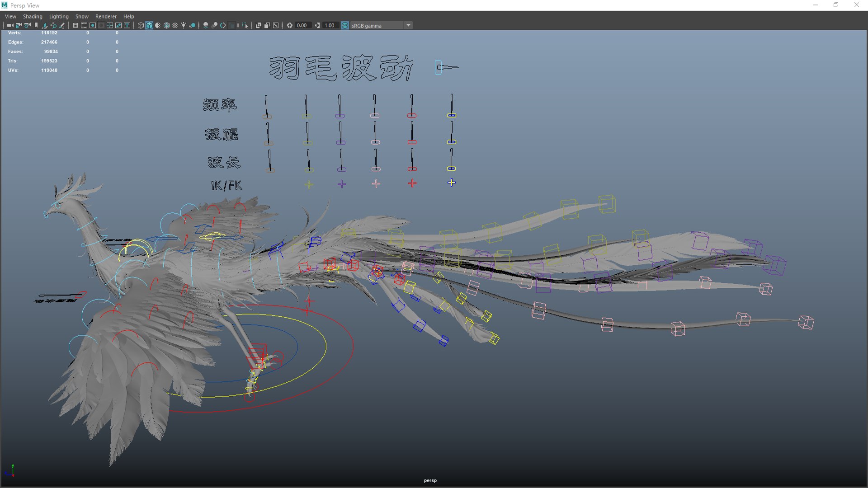Toggle the Lock Camera icon
The width and height of the screenshot is (868, 488).
pyautogui.click(x=19, y=25)
